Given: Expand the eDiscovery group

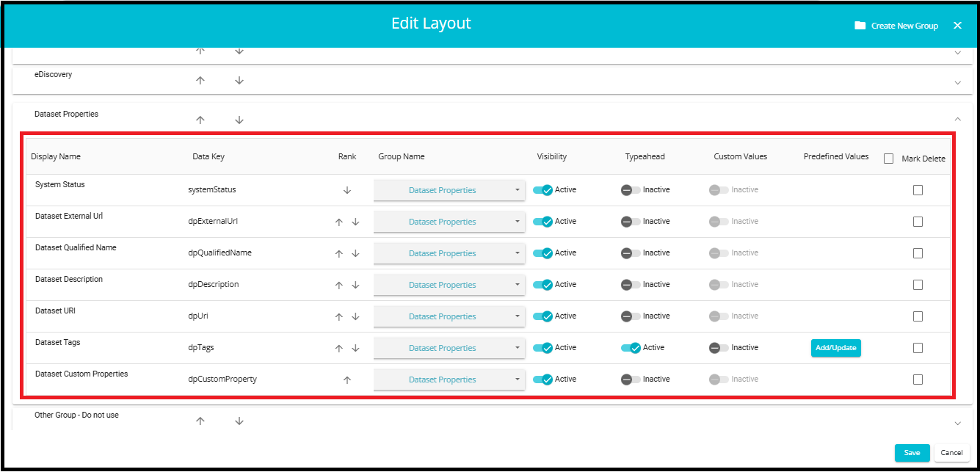Looking at the screenshot, I should coord(957,83).
